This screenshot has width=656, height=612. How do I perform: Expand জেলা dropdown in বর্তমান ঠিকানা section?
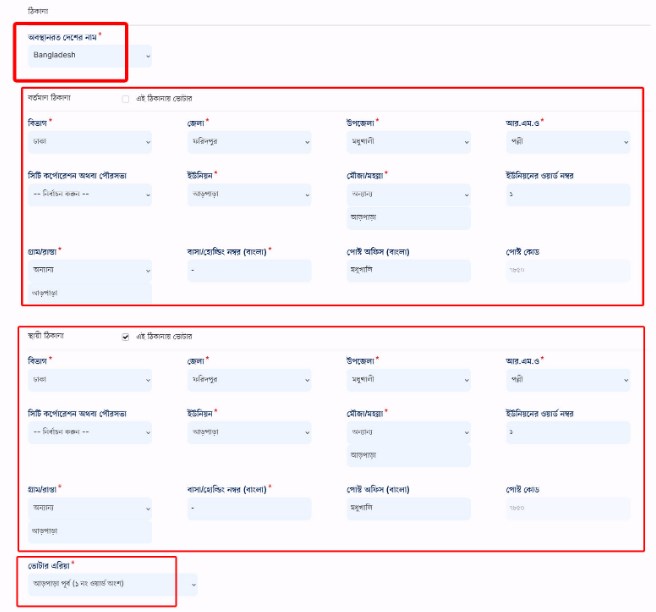249,142
